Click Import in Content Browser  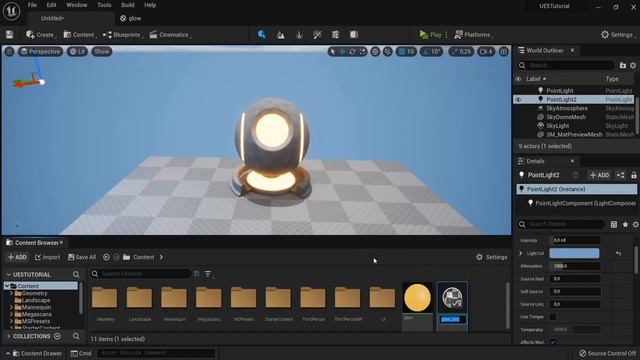pos(48,257)
